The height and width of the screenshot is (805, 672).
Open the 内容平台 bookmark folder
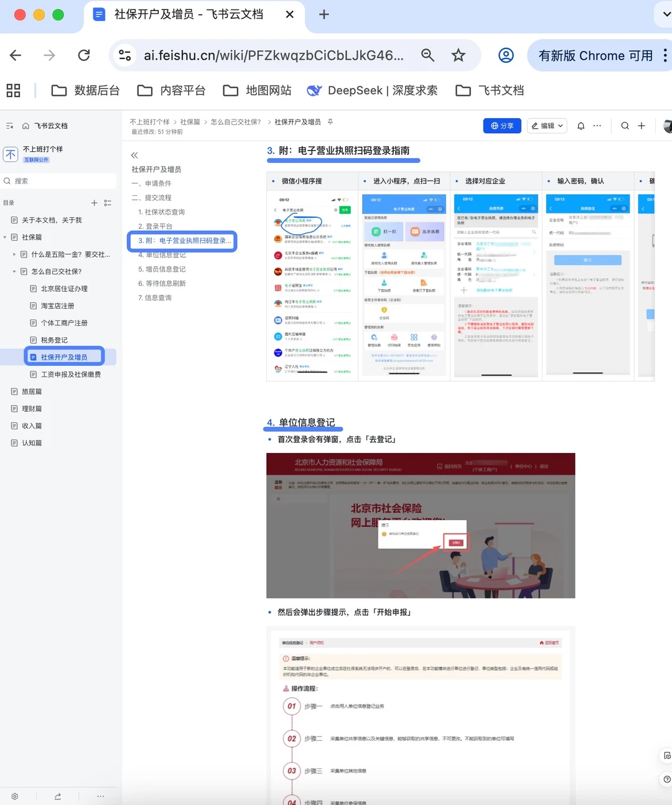point(171,90)
